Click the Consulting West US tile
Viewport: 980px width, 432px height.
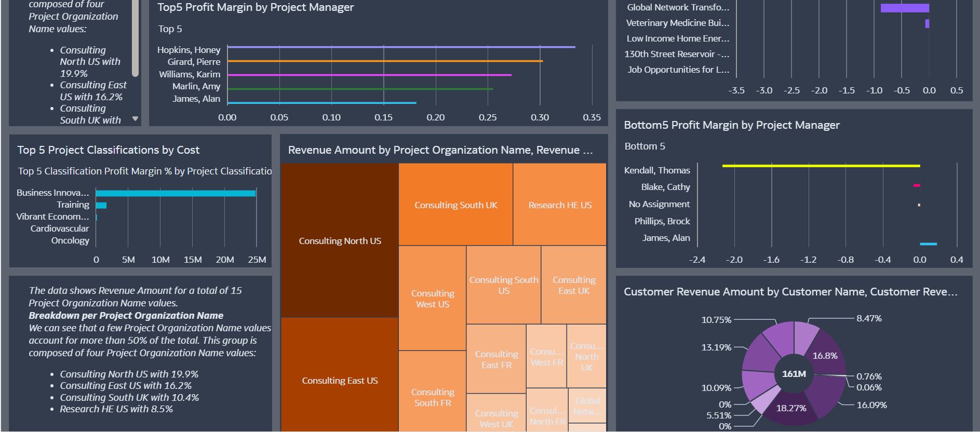click(432, 298)
